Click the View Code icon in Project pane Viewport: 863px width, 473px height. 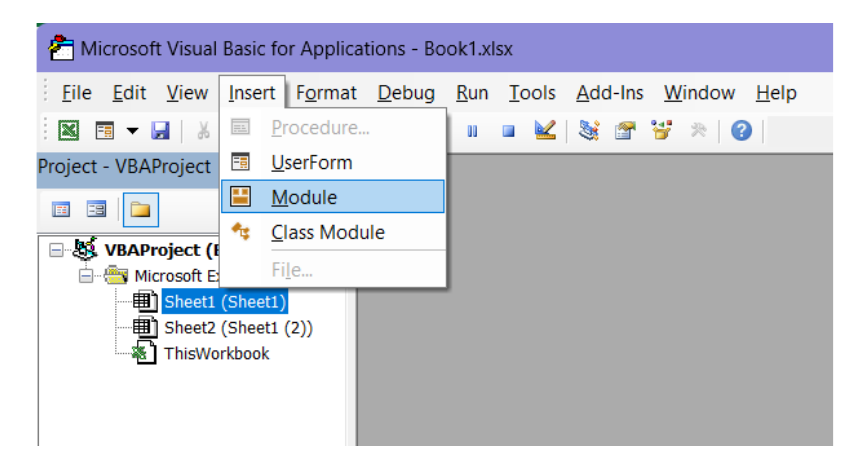click(61, 209)
